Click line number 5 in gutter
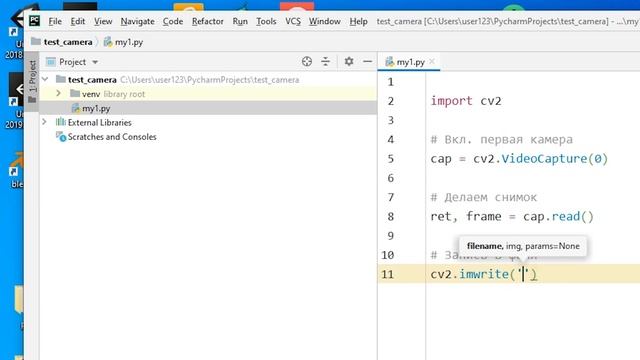This screenshot has width=640, height=360. (x=391, y=159)
